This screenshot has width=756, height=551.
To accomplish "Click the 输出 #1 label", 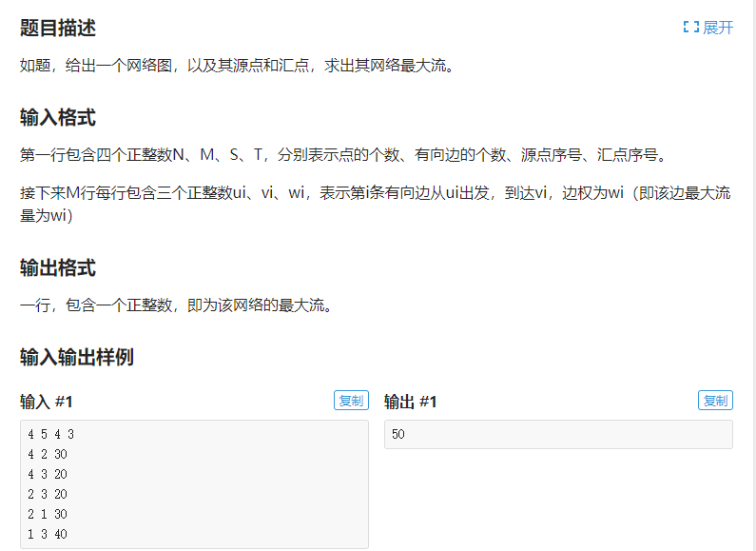I will [410, 402].
